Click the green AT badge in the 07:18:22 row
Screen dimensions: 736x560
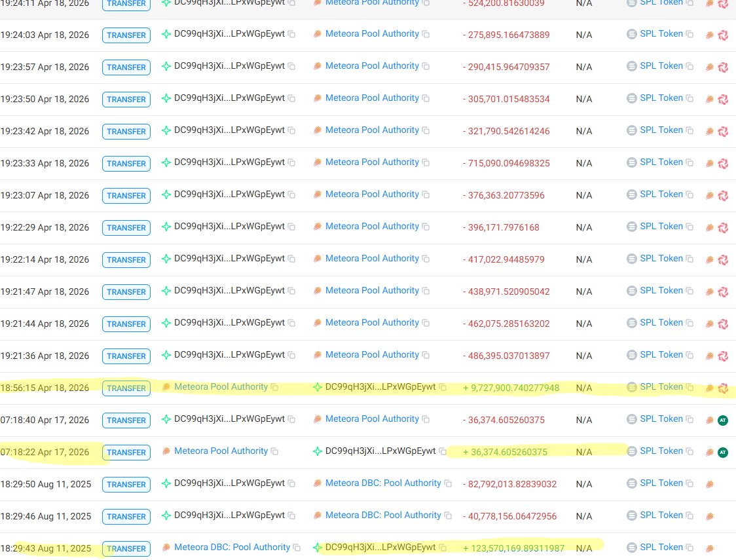click(x=723, y=452)
